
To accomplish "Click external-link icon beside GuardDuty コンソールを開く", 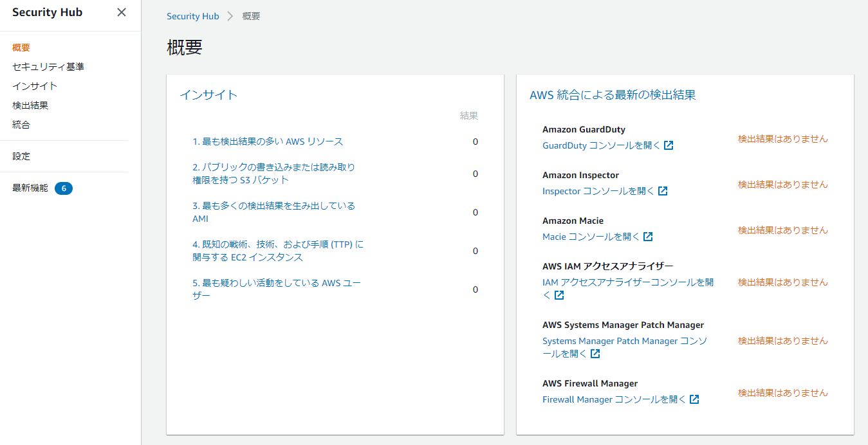I will coord(669,145).
